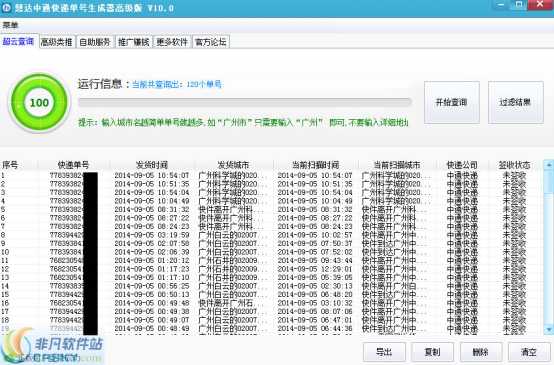
Task: Sort by 发货时间 column header
Action: point(152,165)
